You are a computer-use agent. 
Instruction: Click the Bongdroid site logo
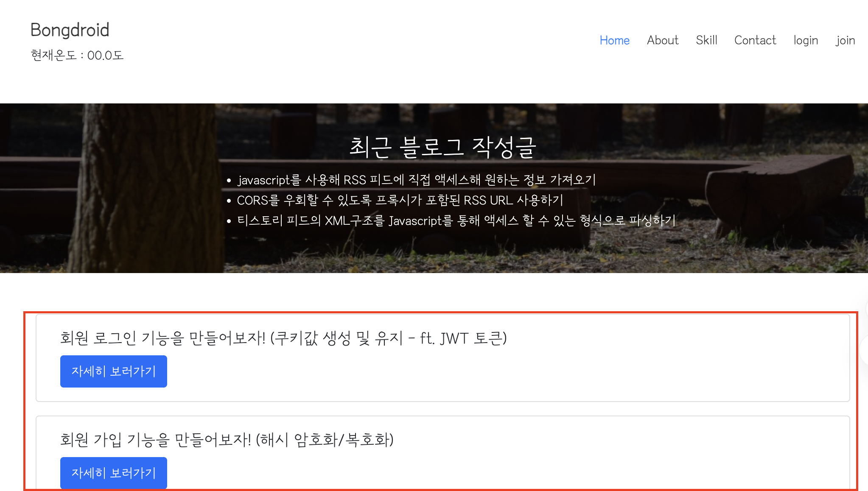[70, 30]
